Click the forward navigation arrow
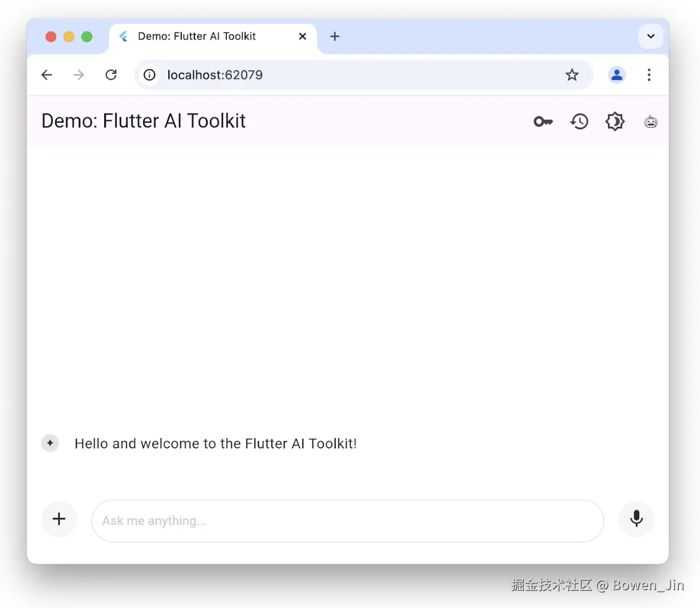Screen dimensions: 700x608 tap(79, 75)
